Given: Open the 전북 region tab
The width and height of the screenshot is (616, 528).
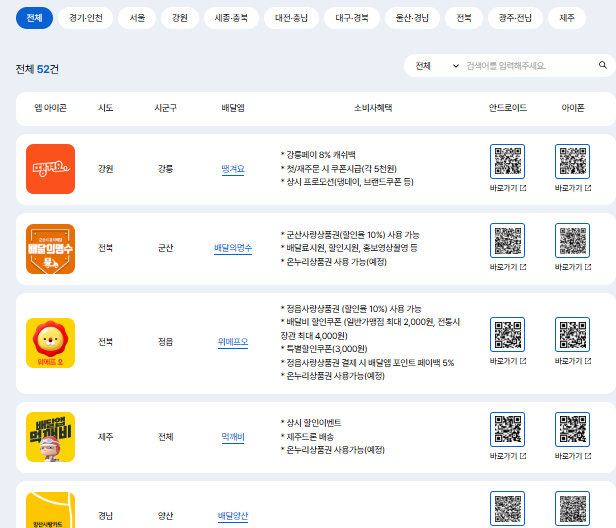Looking at the screenshot, I should pyautogui.click(x=464, y=18).
